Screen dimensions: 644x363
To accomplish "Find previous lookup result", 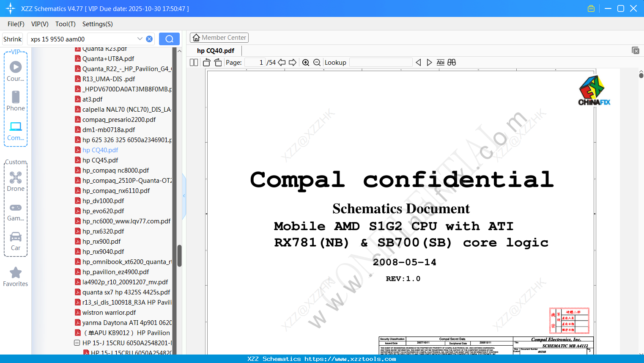I will (x=418, y=63).
